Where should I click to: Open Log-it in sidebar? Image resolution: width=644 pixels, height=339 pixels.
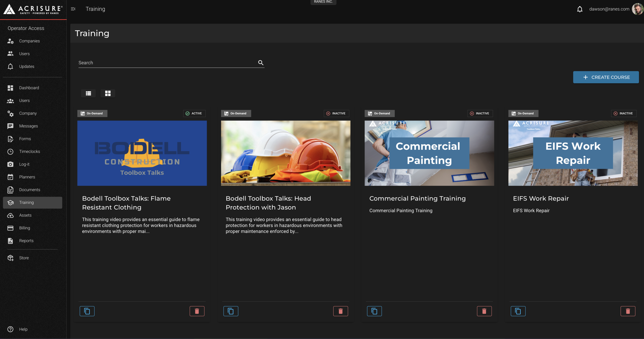pos(33,164)
